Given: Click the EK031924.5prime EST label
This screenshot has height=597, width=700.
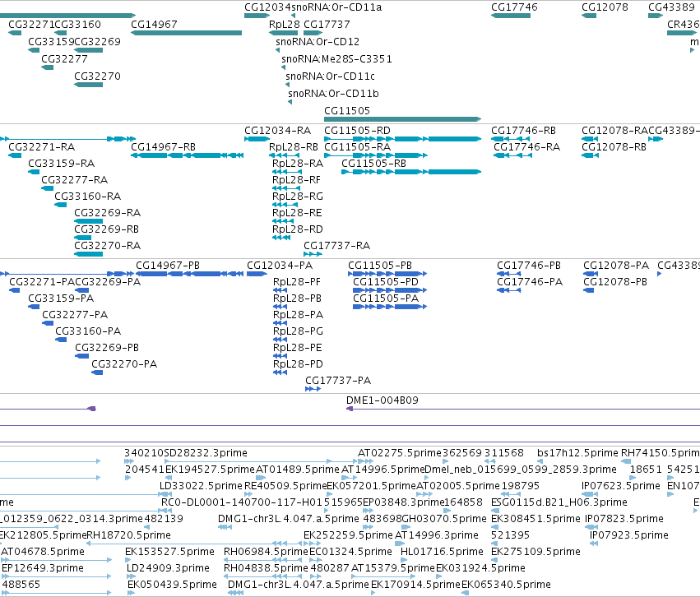Looking at the screenshot, I should tap(480, 568).
